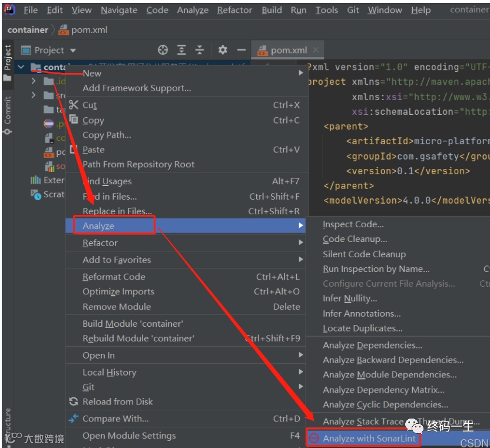Screen dimensions: 490x448
Task: Open the View menu
Action: coord(81,10)
